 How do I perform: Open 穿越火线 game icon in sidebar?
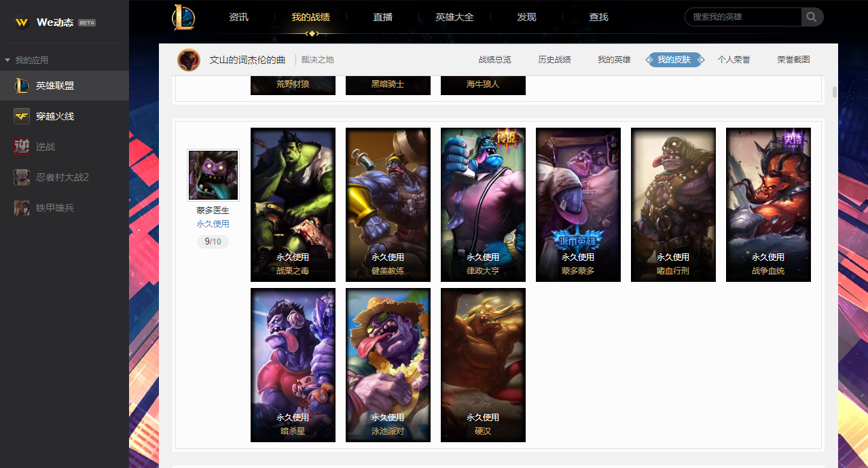pos(22,116)
